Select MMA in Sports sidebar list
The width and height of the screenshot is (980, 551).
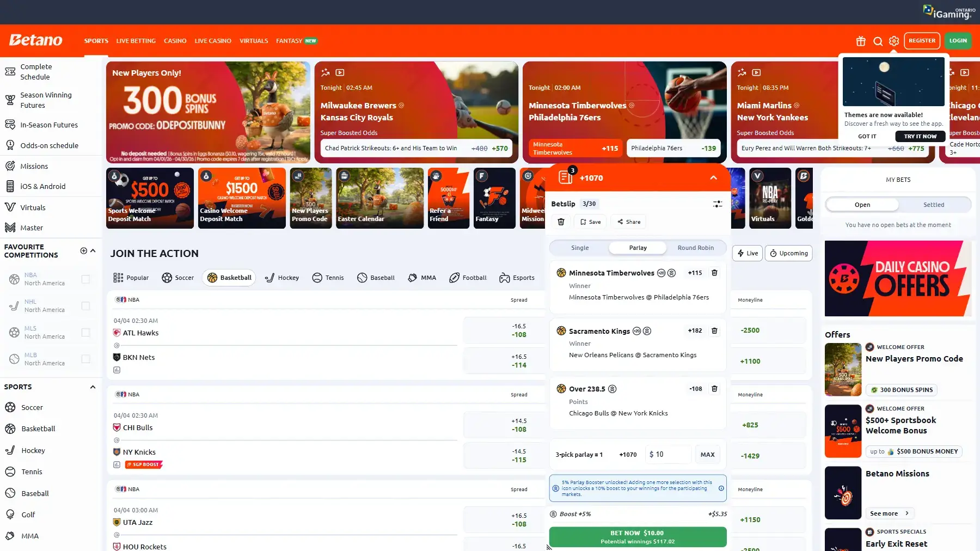(51, 536)
